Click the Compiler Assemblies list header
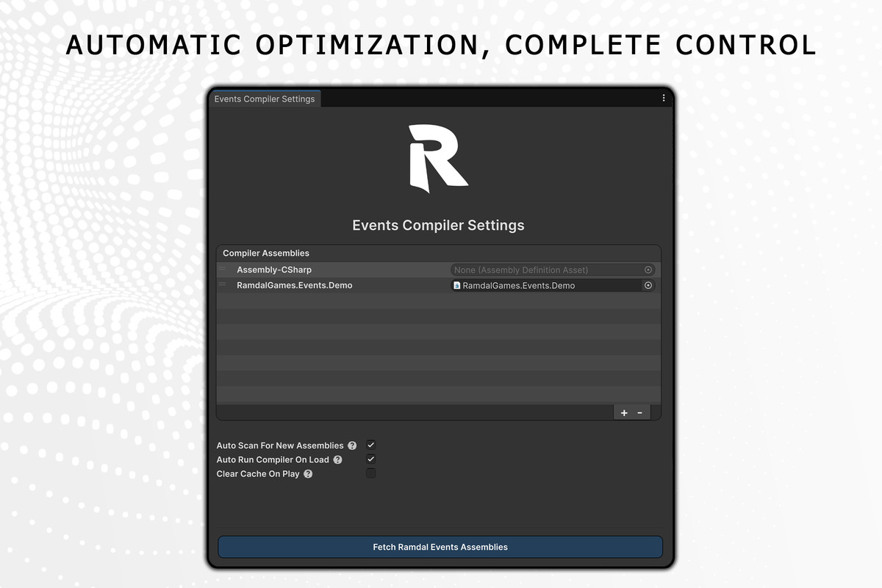 439,253
